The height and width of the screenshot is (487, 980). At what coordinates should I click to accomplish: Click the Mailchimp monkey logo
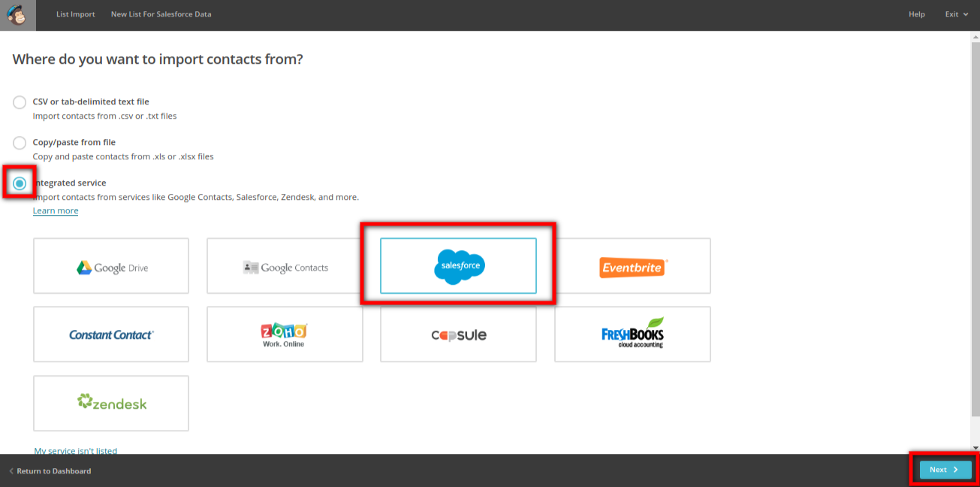[17, 15]
